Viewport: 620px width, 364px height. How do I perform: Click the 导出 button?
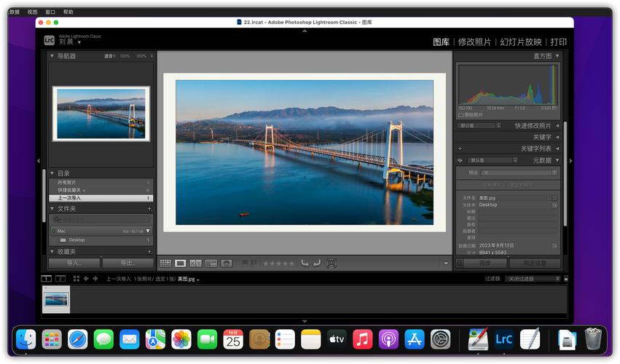[x=127, y=264]
